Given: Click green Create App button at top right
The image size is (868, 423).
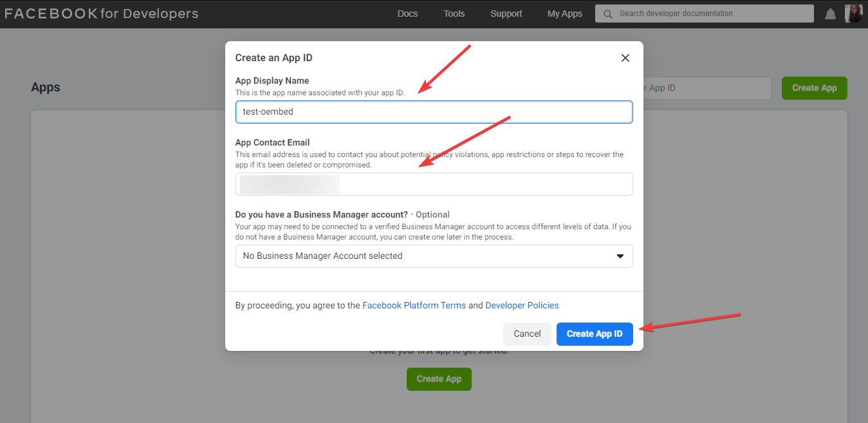Looking at the screenshot, I should click(x=814, y=88).
